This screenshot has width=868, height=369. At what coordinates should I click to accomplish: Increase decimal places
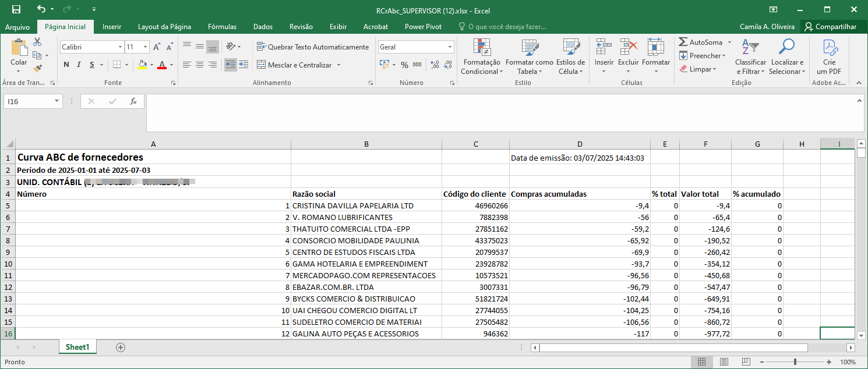(434, 65)
